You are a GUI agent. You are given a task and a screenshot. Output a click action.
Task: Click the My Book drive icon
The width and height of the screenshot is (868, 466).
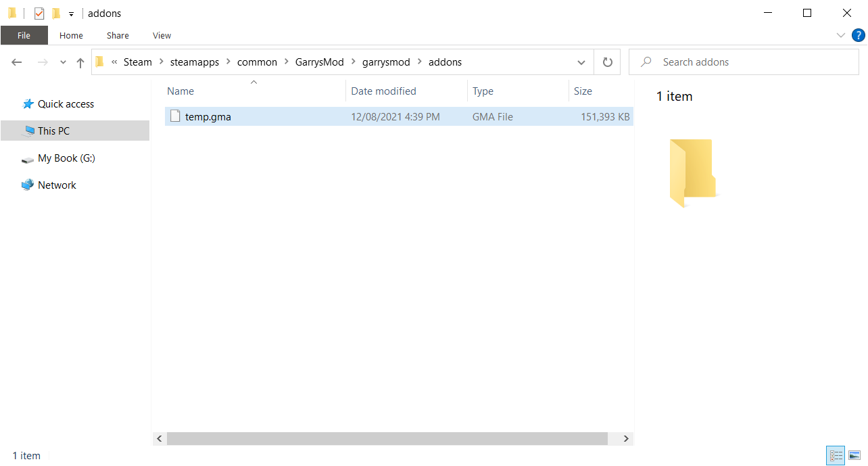pos(28,159)
